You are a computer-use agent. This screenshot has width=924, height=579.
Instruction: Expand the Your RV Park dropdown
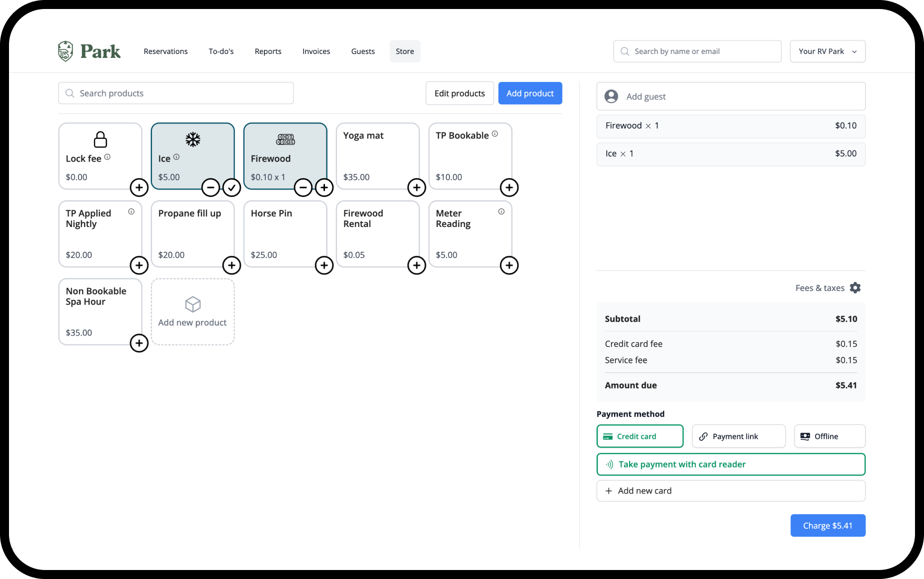click(x=827, y=51)
